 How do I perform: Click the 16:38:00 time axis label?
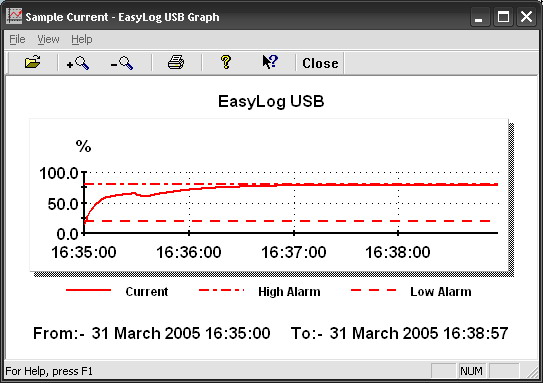(x=398, y=252)
